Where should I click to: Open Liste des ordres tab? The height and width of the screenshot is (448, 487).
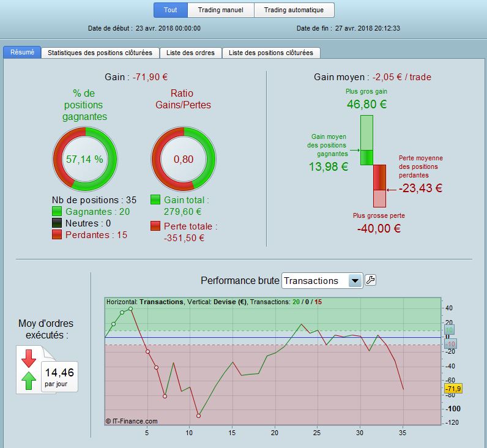pos(190,53)
